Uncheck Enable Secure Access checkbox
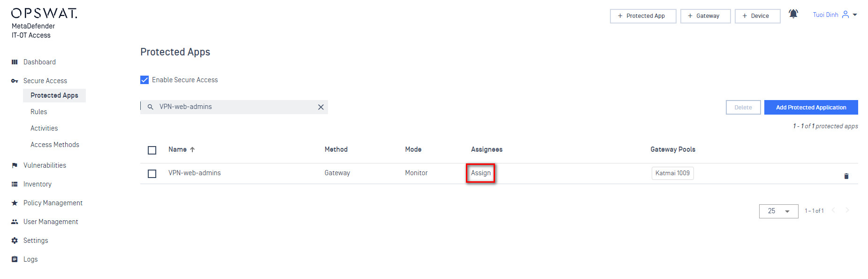The height and width of the screenshot is (279, 868). click(145, 80)
